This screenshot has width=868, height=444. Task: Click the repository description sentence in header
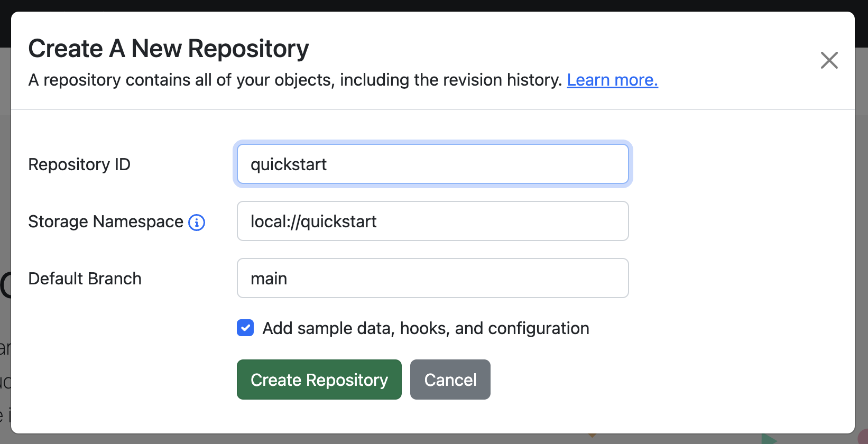tap(295, 80)
